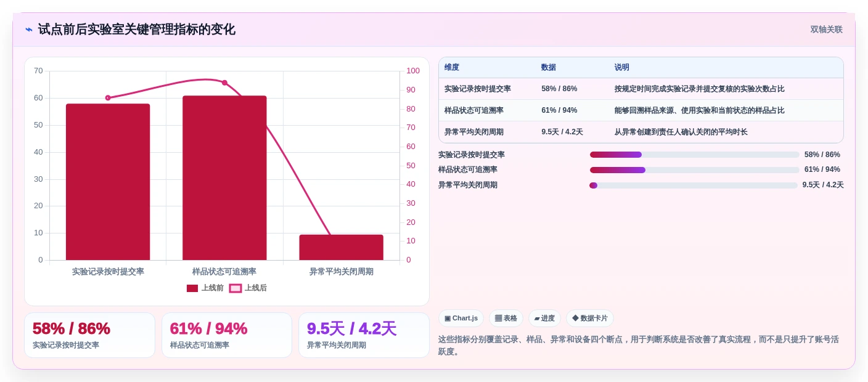Click the 表格 tag chip

click(506, 319)
